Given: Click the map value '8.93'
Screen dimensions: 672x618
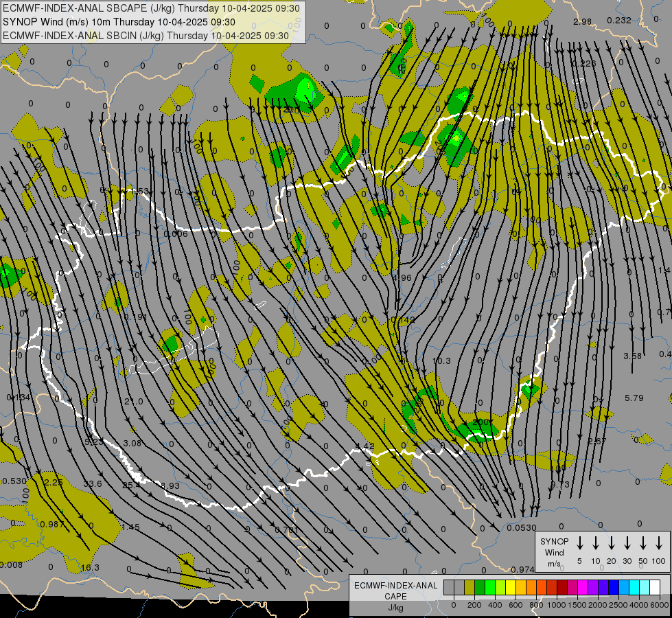Looking at the screenshot, I should tap(170, 485).
